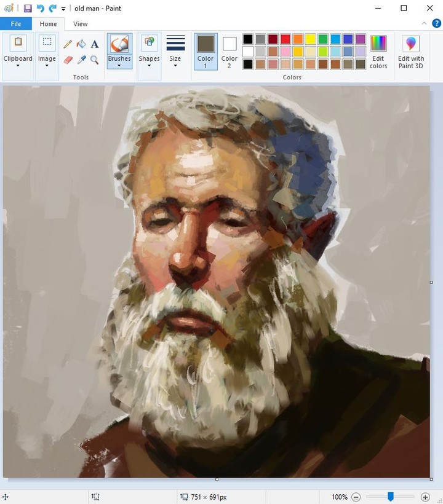
Task: Select Color 1 foreground box
Action: point(206,52)
